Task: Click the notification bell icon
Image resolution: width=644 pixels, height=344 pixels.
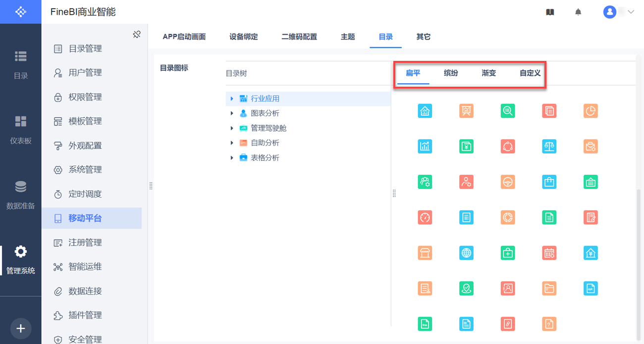Action: [578, 12]
